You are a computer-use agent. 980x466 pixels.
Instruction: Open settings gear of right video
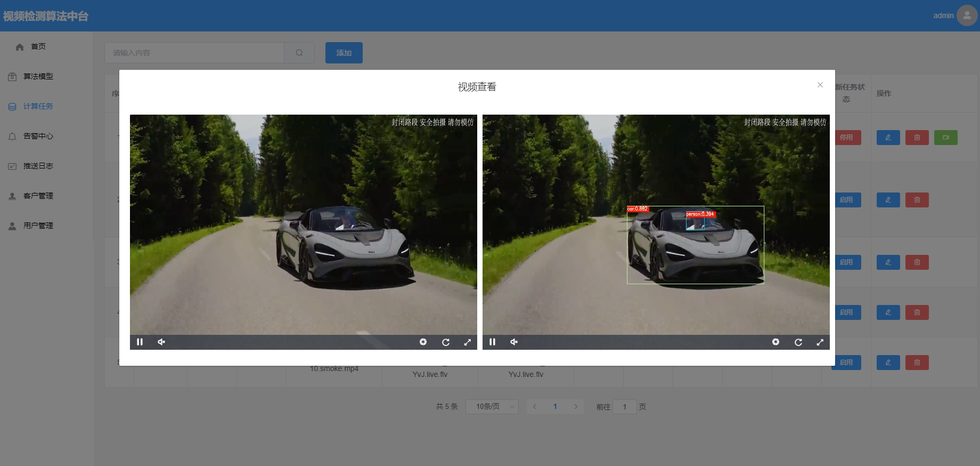click(x=775, y=342)
